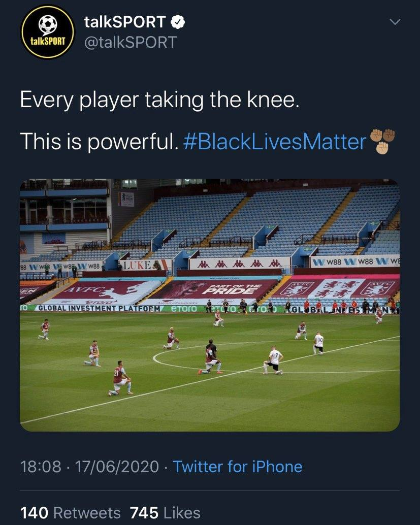Click the "This is powerful." text
This screenshot has width=420, height=525.
click(x=99, y=142)
